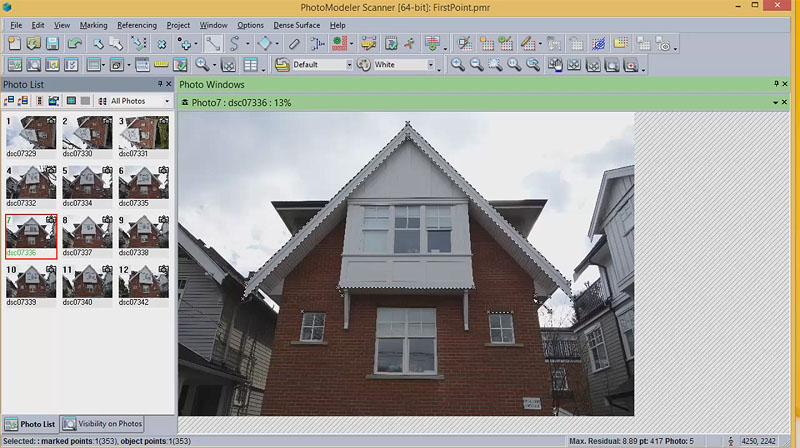Viewport: 800px width, 448px height.
Task: Select photo thumbnail dsc07337
Action: (x=87, y=232)
